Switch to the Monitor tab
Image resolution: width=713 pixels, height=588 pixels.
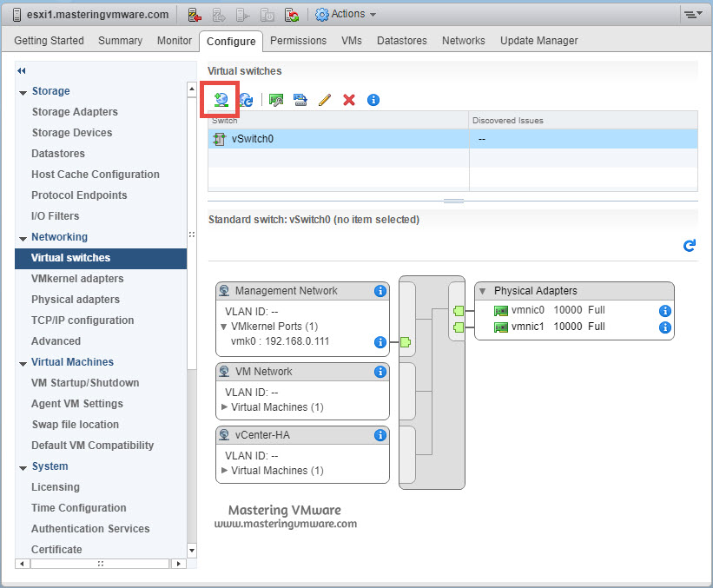[x=175, y=41]
